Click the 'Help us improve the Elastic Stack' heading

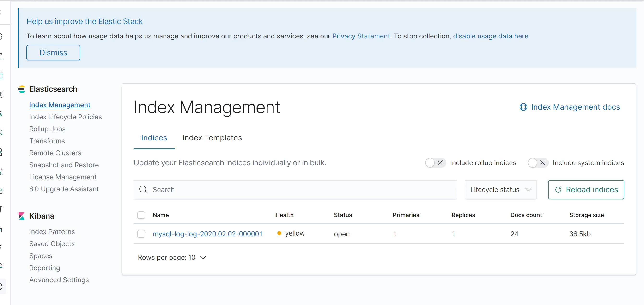[85, 22]
